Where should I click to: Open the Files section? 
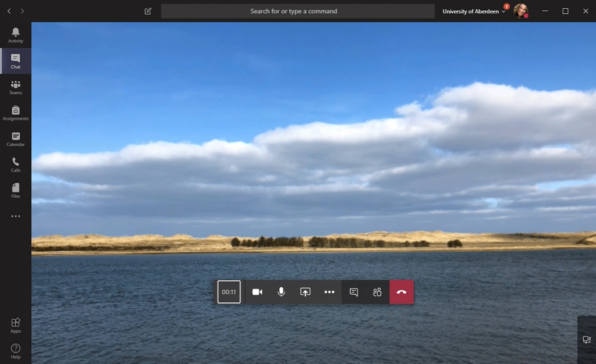point(16,191)
